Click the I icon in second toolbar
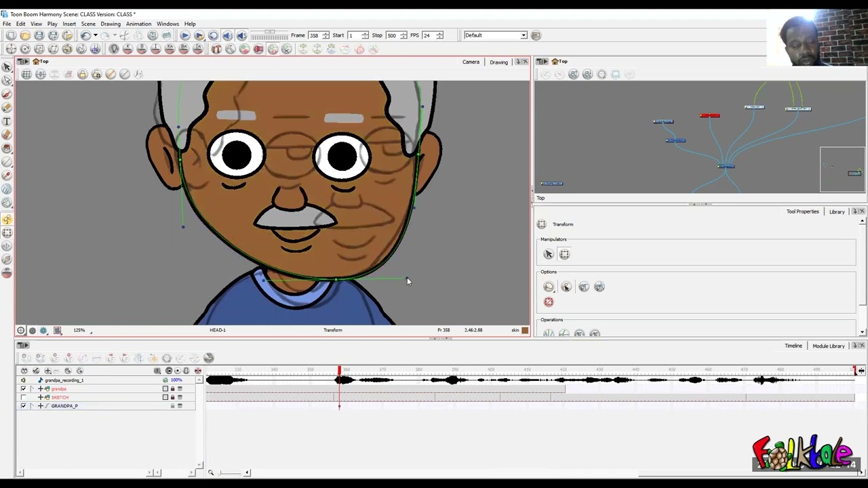 click(155, 49)
